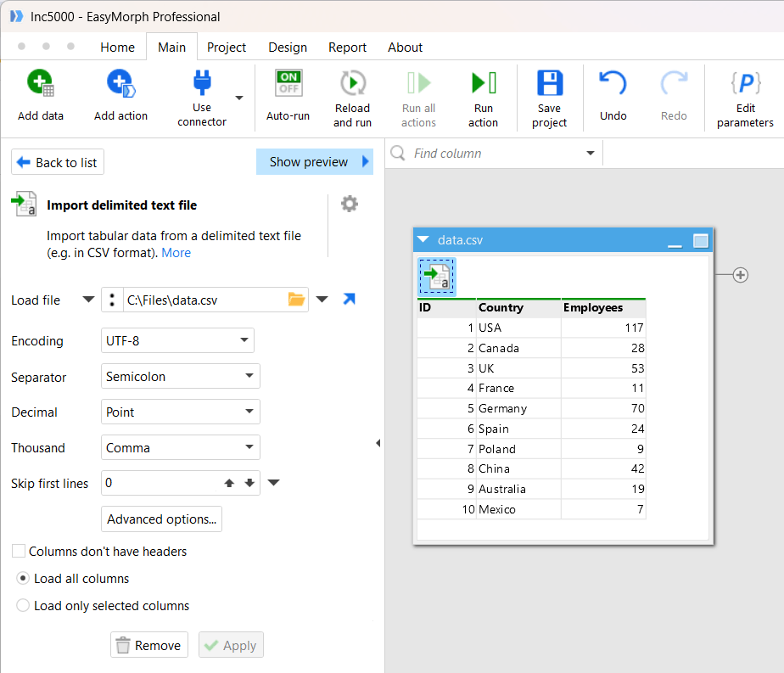Screen dimensions: 784x673
Task: Select Load only selected columns option
Action: [23, 605]
